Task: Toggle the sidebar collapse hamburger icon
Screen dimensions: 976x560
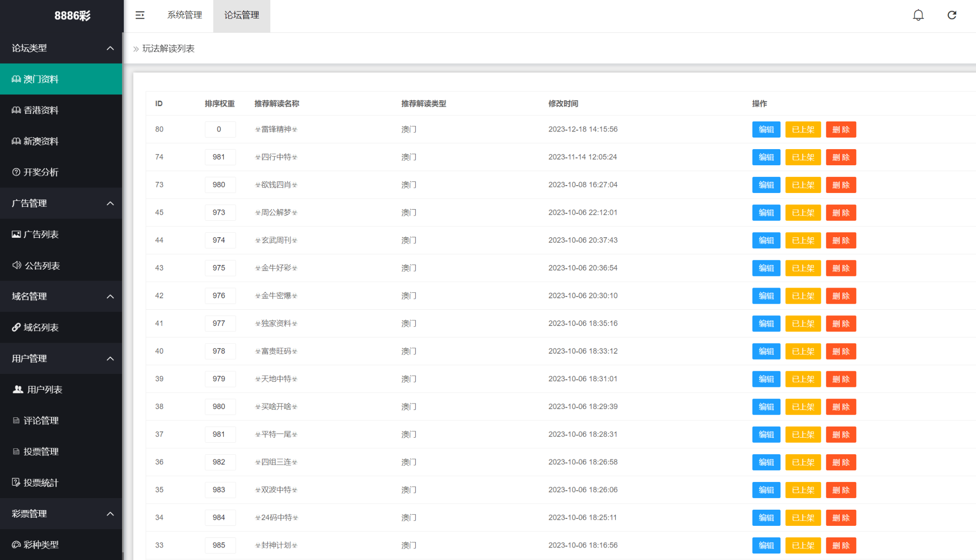Action: coord(140,15)
